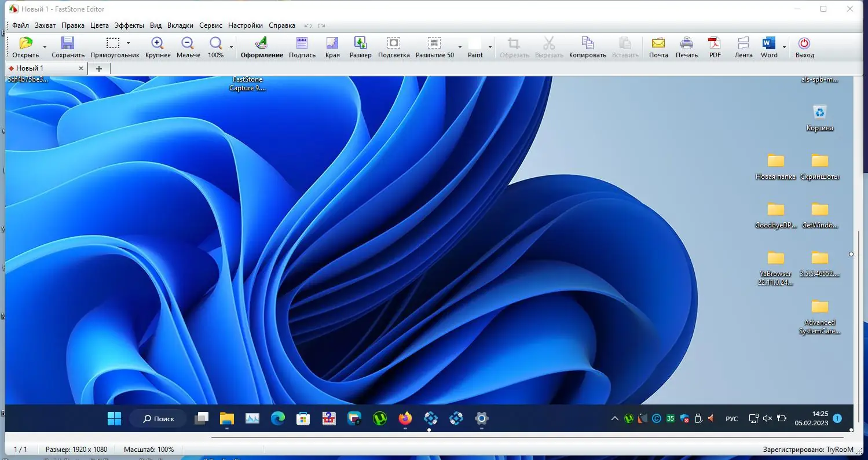Zoom in with the Крупнее magnifier
This screenshot has height=460, width=868.
(x=158, y=43)
